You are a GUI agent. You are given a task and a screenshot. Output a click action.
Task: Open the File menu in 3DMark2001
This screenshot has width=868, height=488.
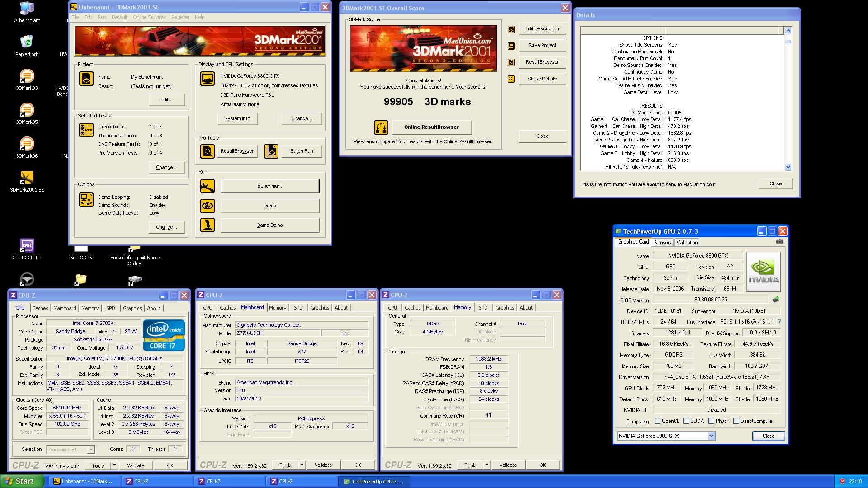(75, 17)
